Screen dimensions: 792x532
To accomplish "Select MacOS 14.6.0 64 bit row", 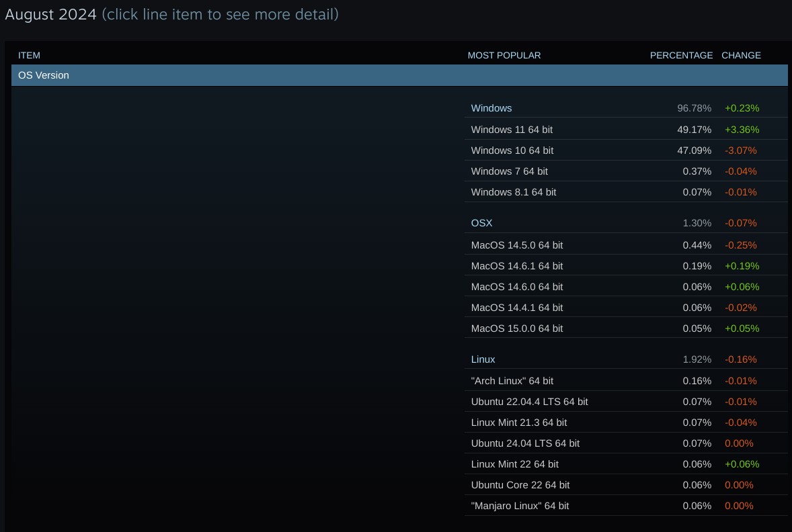I will pyautogui.click(x=626, y=286).
